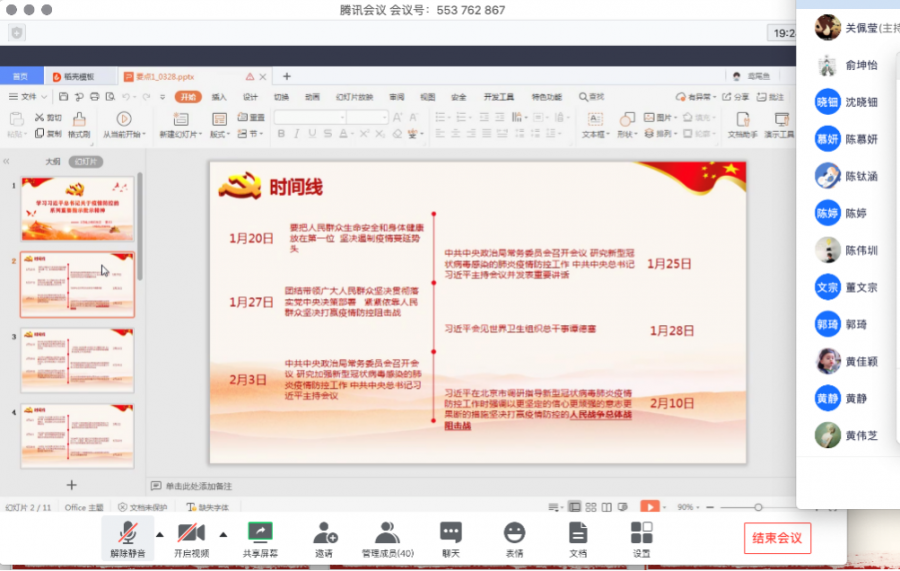Click the red 结束会议 button
Screen dimensions: 900x571
pos(777,538)
